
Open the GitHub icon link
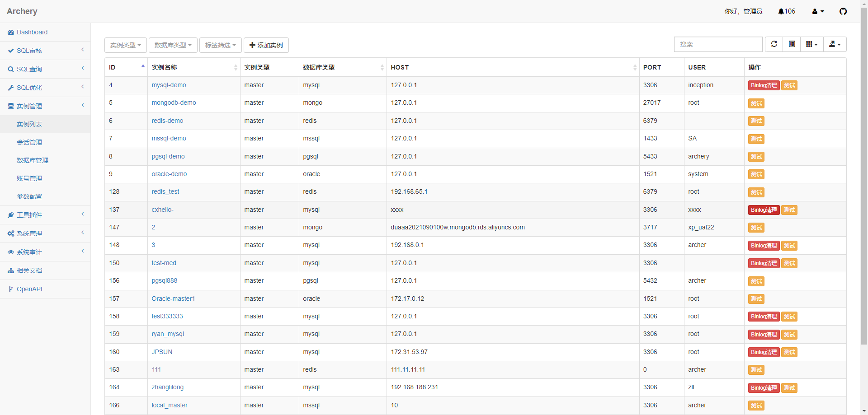coord(843,11)
